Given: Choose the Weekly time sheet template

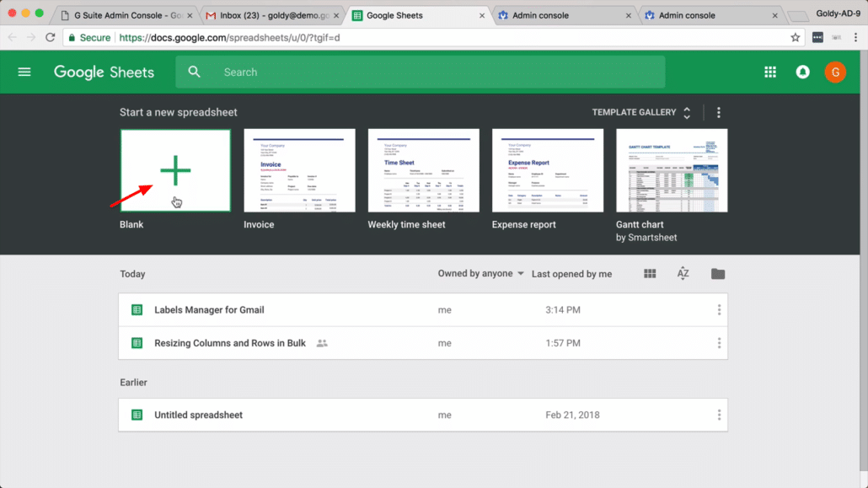Looking at the screenshot, I should tap(424, 170).
